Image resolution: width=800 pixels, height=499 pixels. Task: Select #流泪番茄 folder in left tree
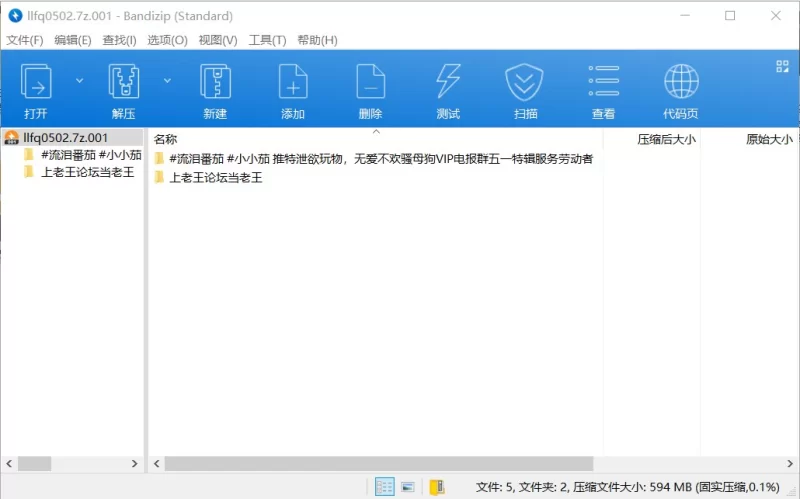[x=83, y=155]
